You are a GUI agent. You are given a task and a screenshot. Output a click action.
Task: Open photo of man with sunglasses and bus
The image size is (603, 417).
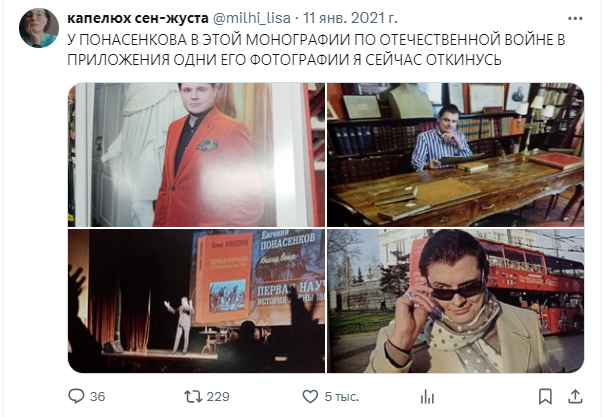455,301
